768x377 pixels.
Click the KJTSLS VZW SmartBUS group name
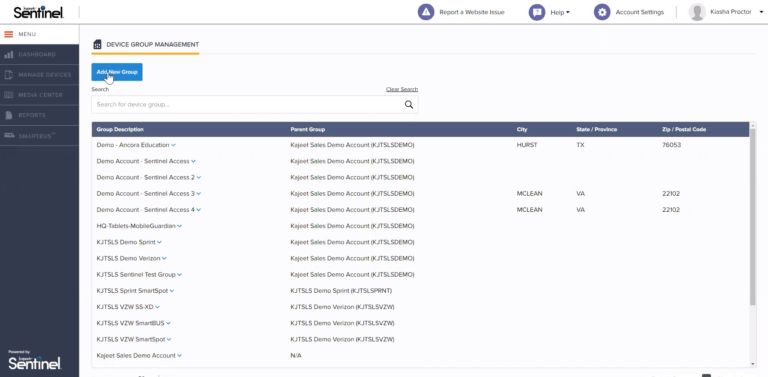130,323
